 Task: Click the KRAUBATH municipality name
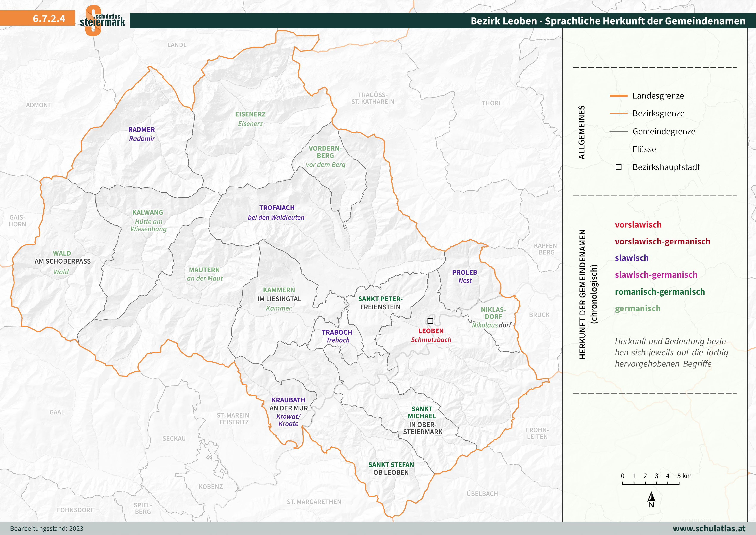[x=288, y=400]
